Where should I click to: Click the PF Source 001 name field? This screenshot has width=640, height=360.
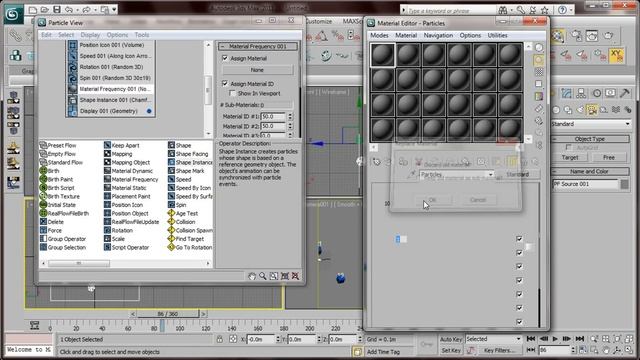585,184
